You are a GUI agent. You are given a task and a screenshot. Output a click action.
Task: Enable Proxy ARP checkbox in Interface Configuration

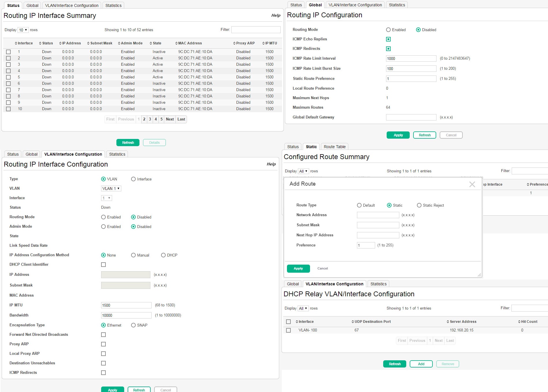click(103, 344)
